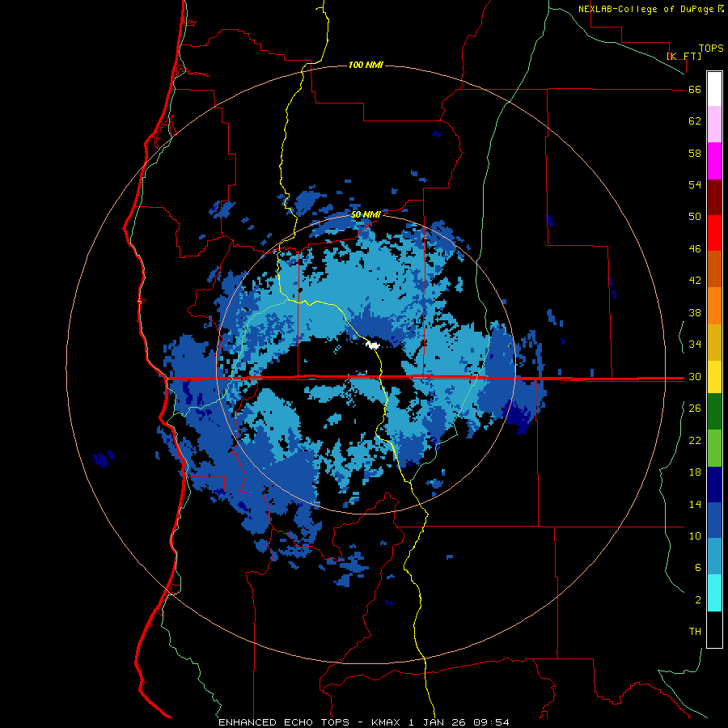
Task: Click the 50 value on the legend scale
Action: click(695, 217)
